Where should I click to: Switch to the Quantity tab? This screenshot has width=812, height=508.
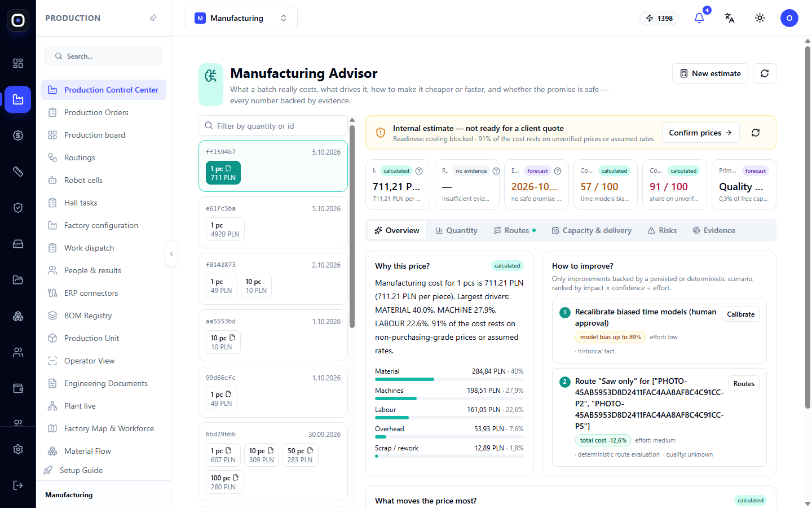pos(456,230)
